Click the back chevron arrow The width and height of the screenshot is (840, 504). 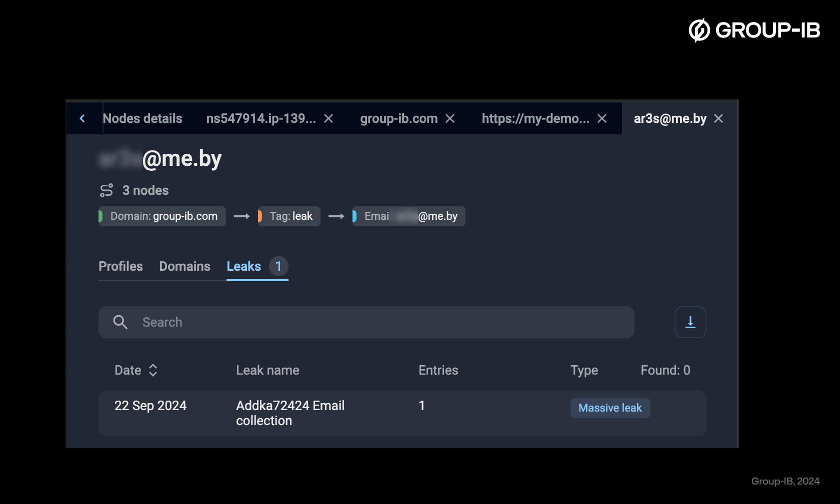[x=82, y=118]
